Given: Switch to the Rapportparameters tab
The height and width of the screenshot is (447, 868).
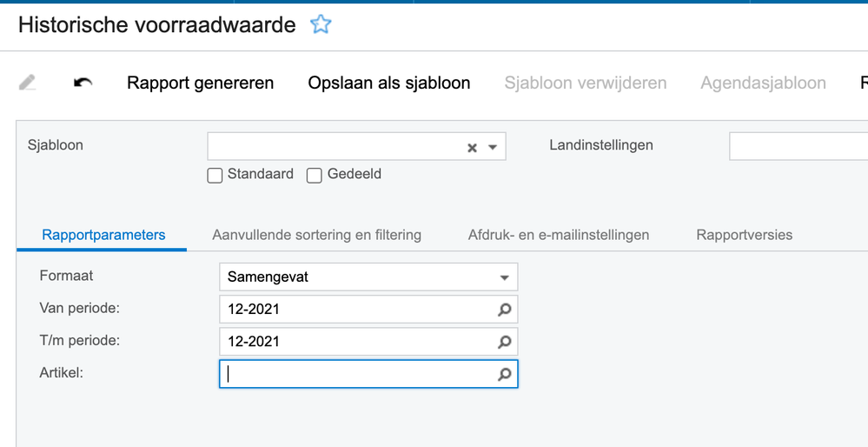Looking at the screenshot, I should [x=103, y=235].
